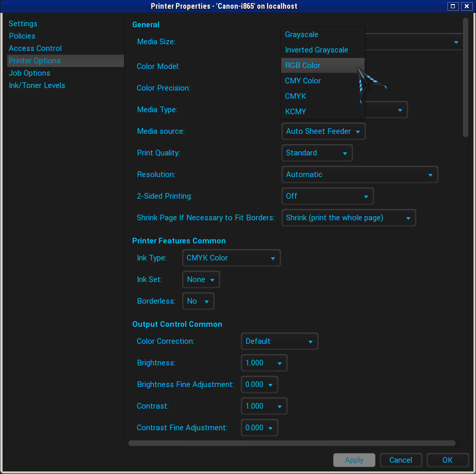Expand Brightness Fine Adjustment dropdown
This screenshot has width=476, height=474.
259,384
